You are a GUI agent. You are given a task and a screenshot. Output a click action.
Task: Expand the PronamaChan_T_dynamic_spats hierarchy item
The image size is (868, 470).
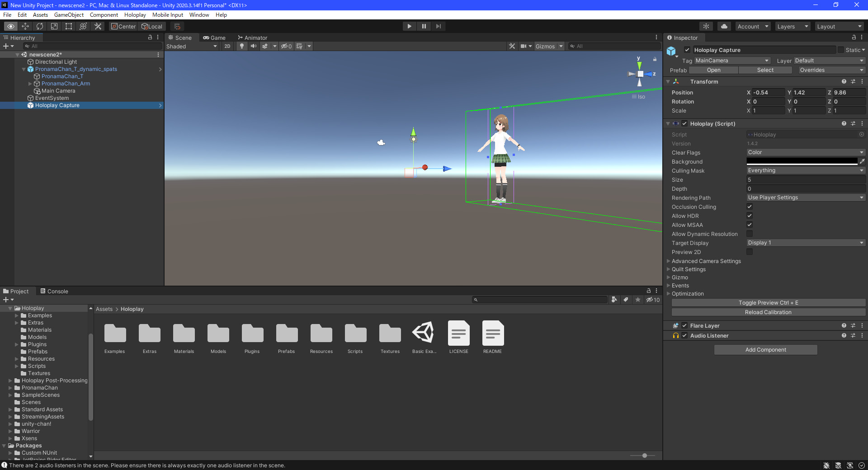pyautogui.click(x=24, y=69)
